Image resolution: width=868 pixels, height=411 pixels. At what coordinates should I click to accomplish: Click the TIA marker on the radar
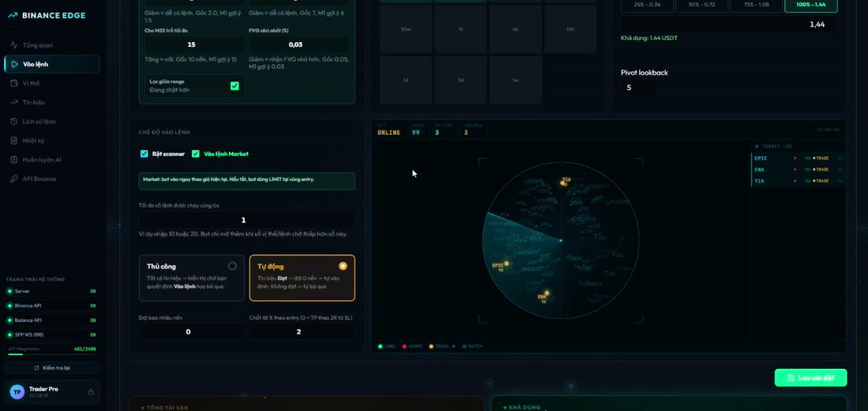pos(564,182)
